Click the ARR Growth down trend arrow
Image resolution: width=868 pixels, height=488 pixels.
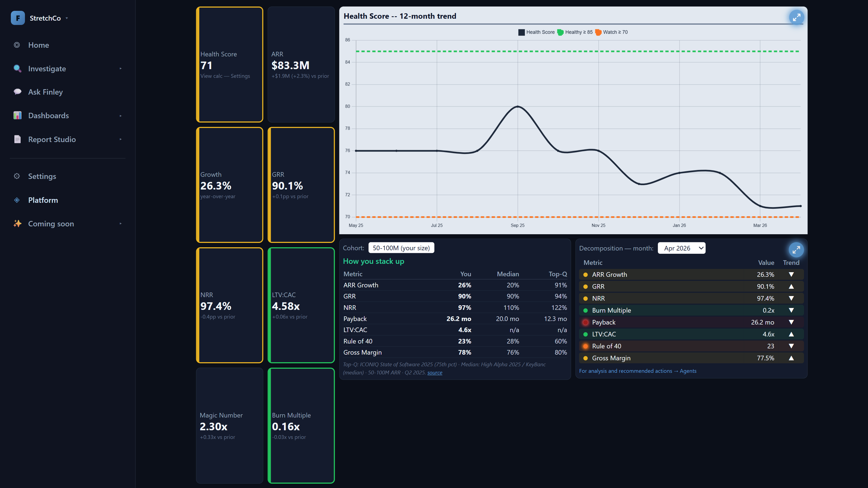coord(791,274)
